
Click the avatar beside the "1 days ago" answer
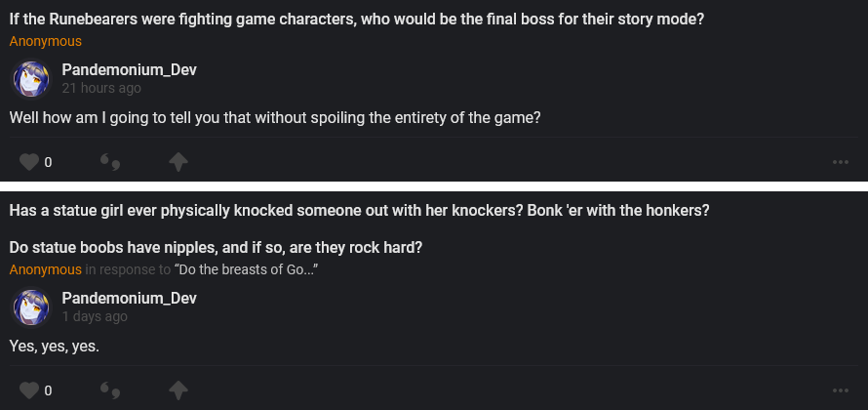30,307
